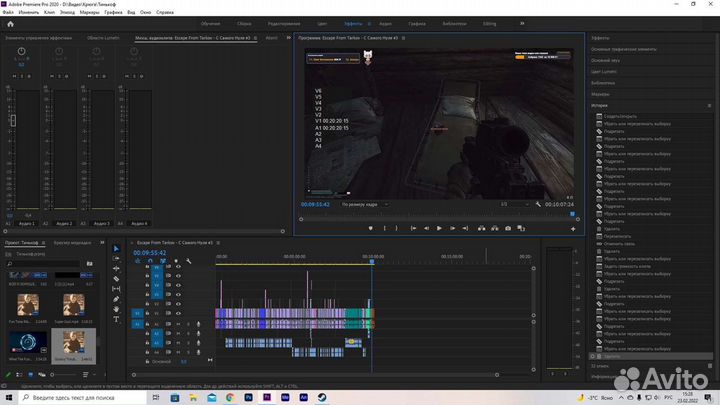Open playback resolution 1/2 dropdown
This screenshot has height=405, width=720.
514,204
